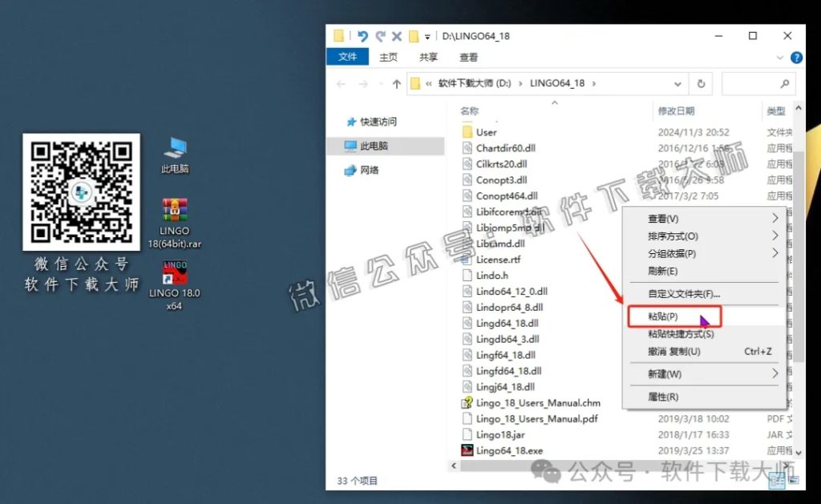The width and height of the screenshot is (821, 504).
Task: Open the LINGO 18.0 x64 desktop shortcut
Action: pyautogui.click(x=175, y=273)
